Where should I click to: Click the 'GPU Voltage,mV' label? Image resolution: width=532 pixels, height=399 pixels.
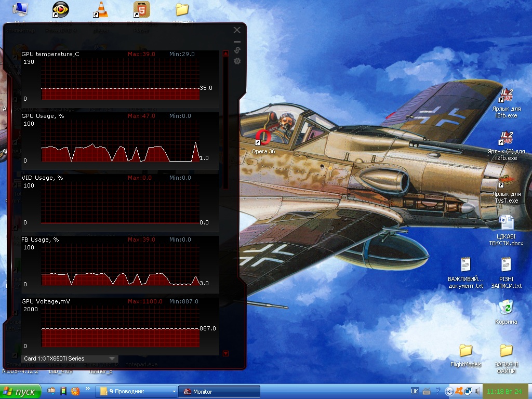46,301
